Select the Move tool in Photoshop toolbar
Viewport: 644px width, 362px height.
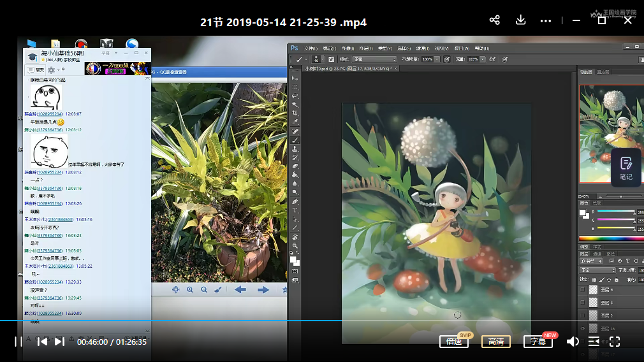coord(295,78)
